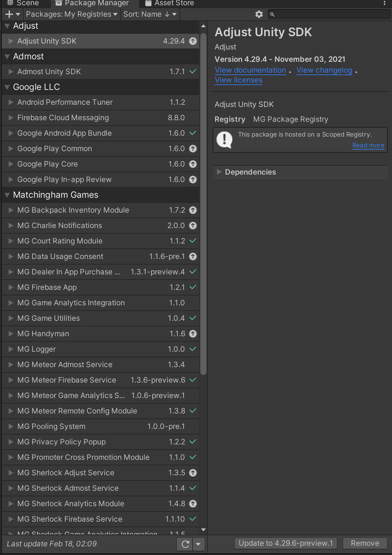Click update arrow icon for Google Play Core

(x=193, y=164)
